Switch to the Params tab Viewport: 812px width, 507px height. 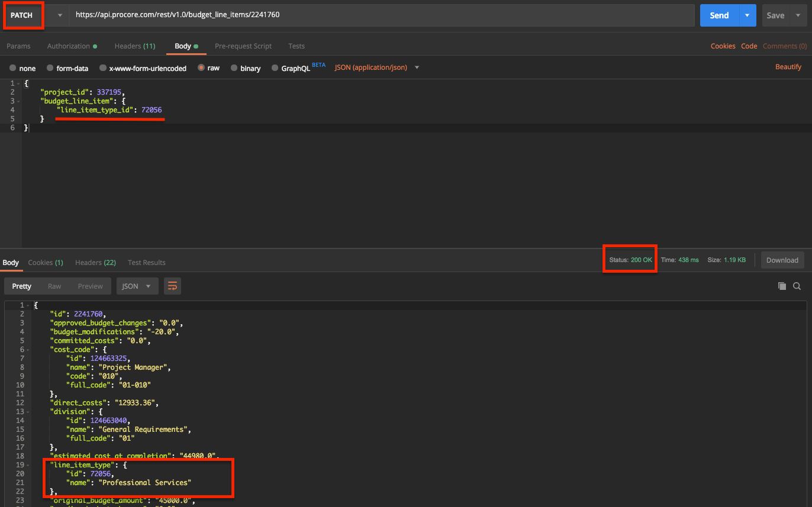click(18, 46)
